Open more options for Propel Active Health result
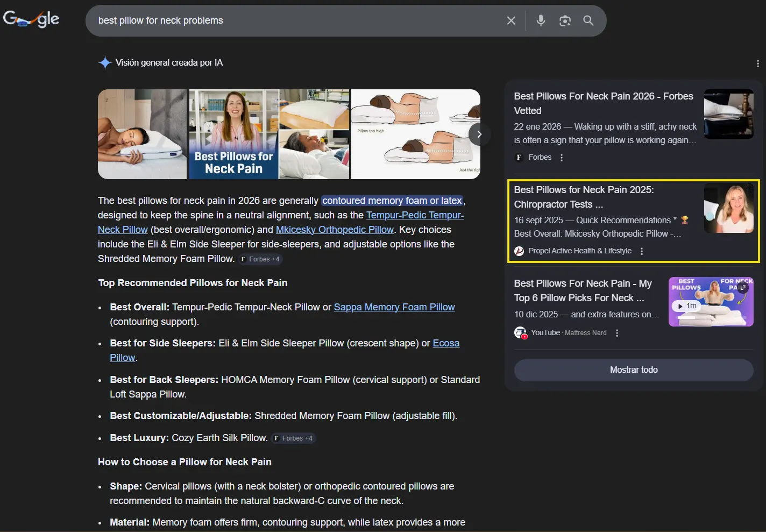766x532 pixels. click(642, 251)
